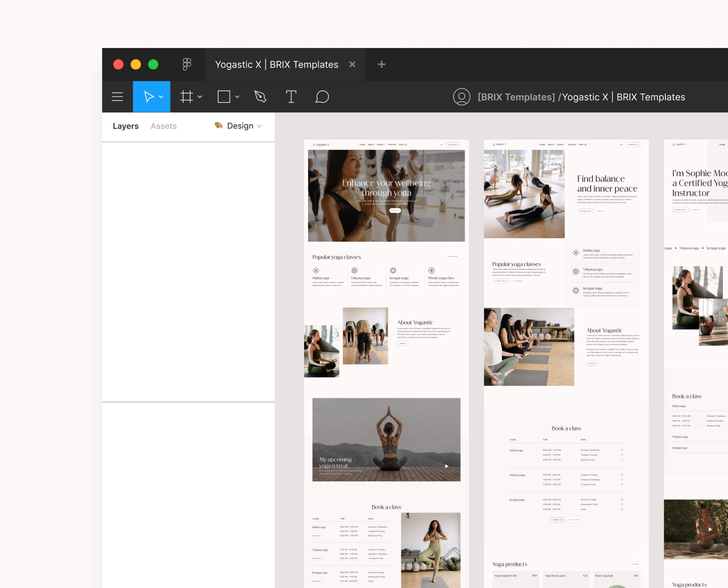
Task: Expand the Frame tool dropdown chevron
Action: click(x=200, y=96)
